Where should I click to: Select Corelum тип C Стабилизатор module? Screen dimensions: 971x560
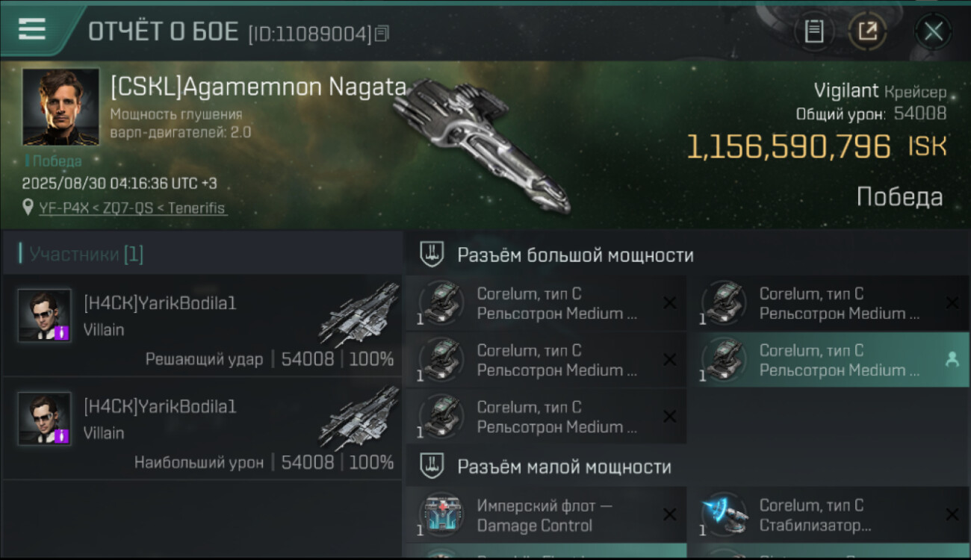828,515
